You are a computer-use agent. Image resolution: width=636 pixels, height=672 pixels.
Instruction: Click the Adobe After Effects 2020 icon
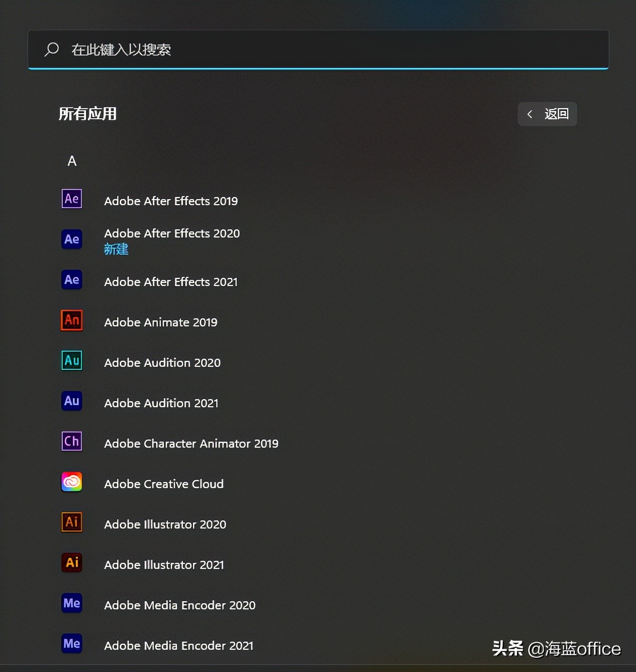click(x=72, y=239)
